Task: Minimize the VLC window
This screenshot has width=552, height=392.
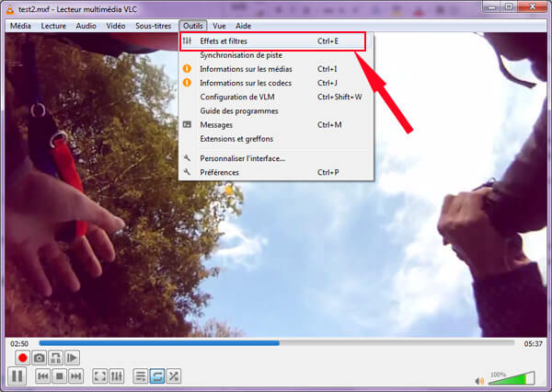Action: tap(492, 7)
